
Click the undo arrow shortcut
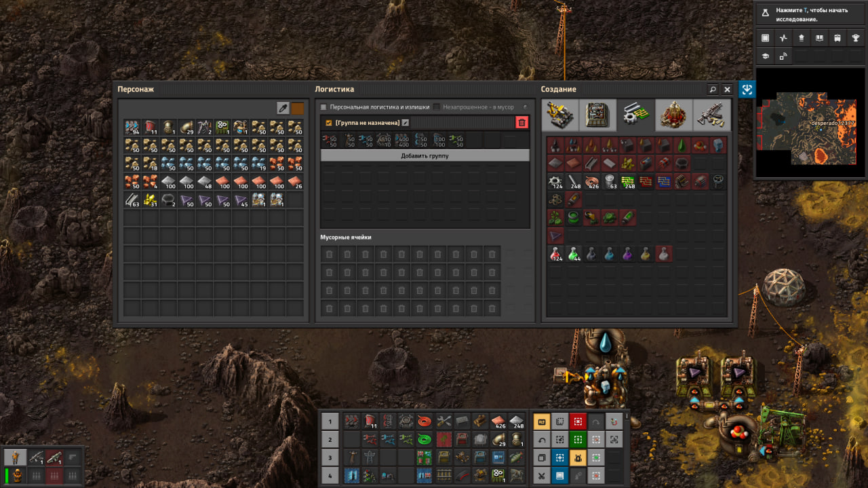[542, 439]
